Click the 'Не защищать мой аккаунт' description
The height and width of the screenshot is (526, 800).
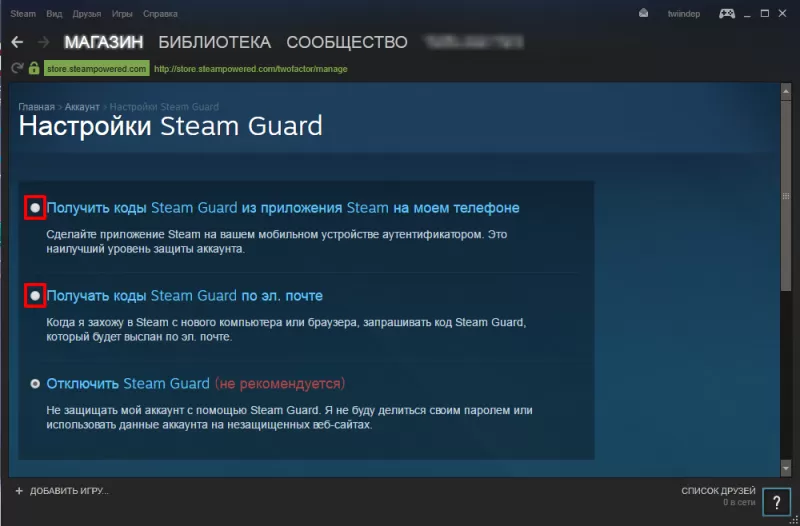click(x=289, y=417)
